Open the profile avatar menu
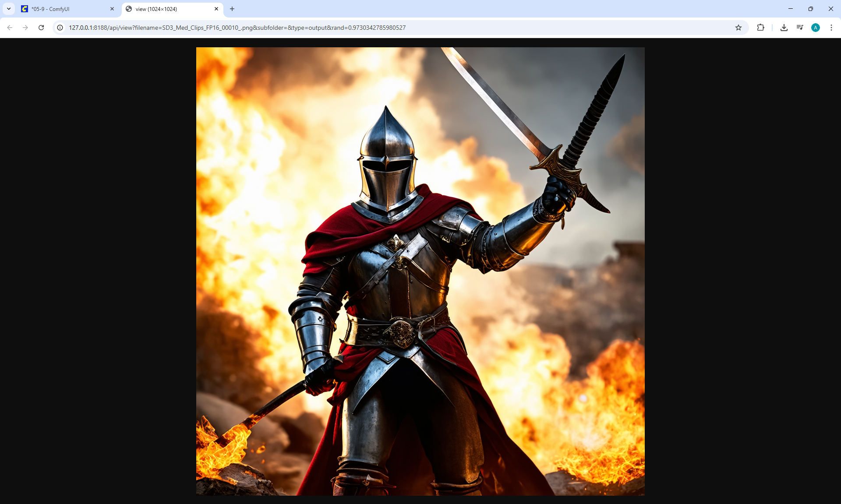The height and width of the screenshot is (504, 841). tap(816, 28)
